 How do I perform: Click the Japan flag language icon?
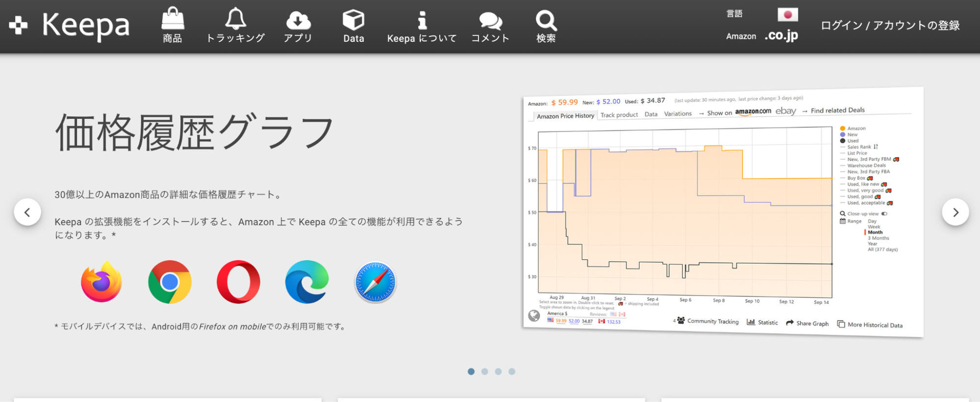788,15
